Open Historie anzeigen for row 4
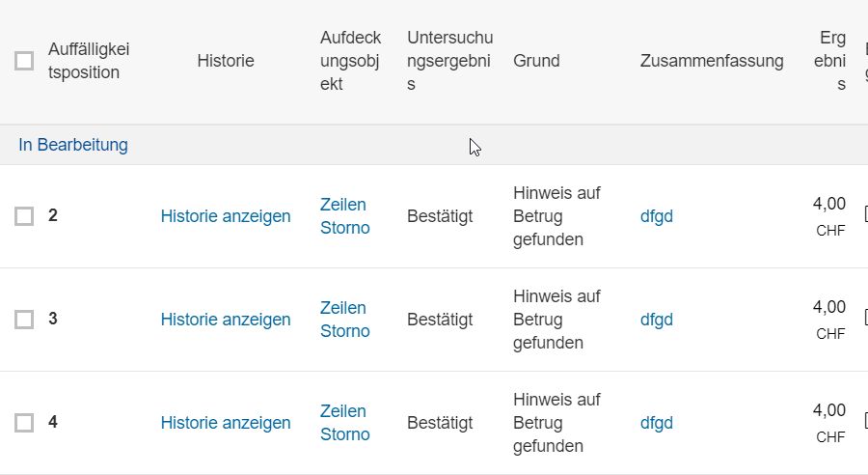The height and width of the screenshot is (475, 868). 226,423
